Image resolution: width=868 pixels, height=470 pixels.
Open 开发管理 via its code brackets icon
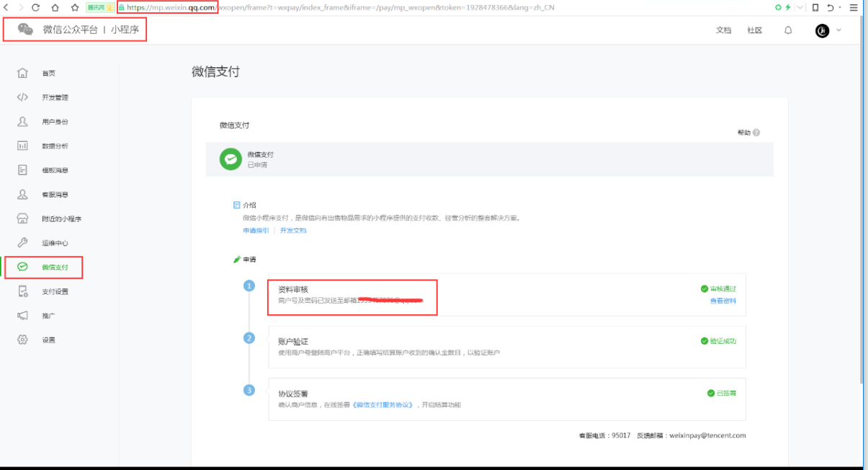pos(22,97)
